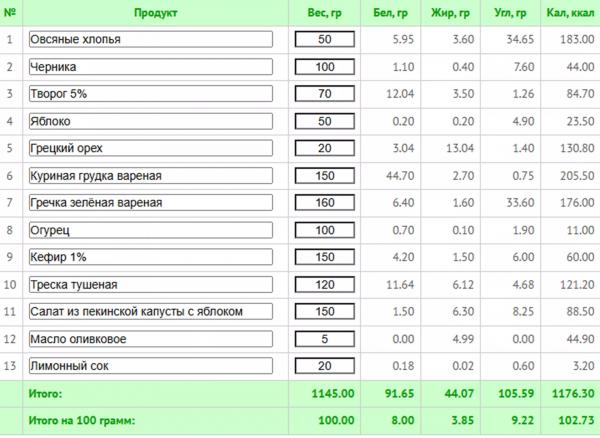The width and height of the screenshot is (600, 438).
Task: Click the Овсяные хлопья product field
Action: click(151, 39)
